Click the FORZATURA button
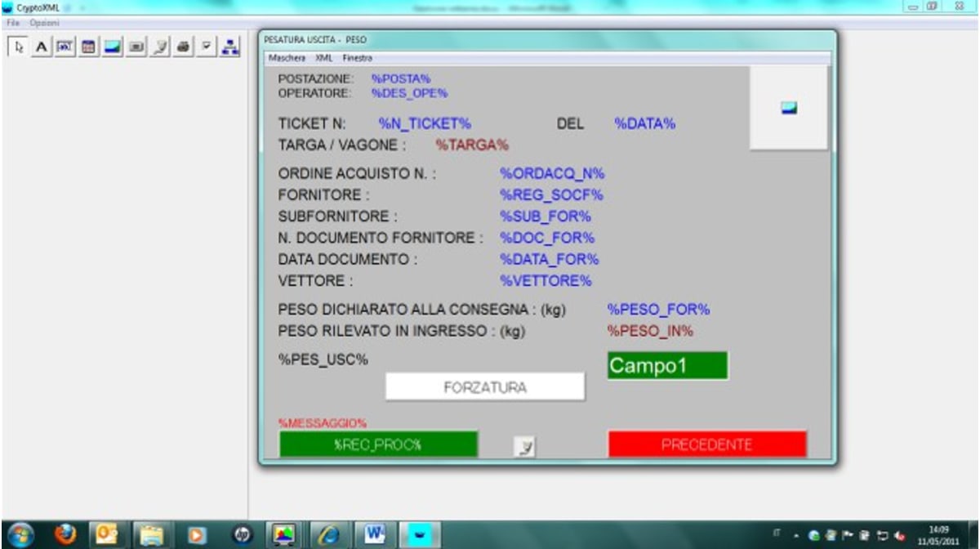 pyautogui.click(x=485, y=387)
